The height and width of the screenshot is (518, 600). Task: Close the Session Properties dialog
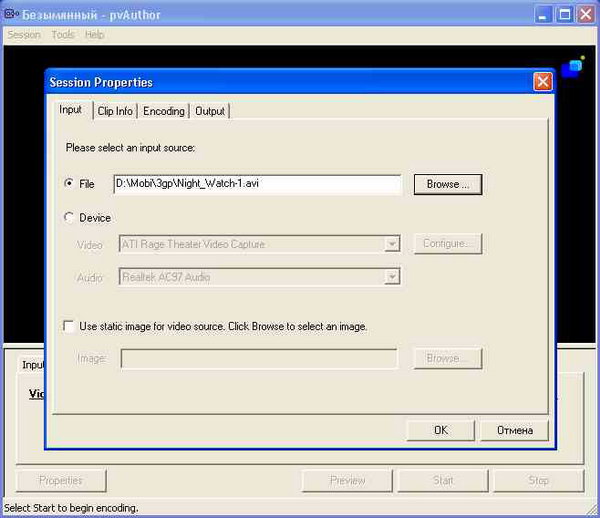pos(543,82)
